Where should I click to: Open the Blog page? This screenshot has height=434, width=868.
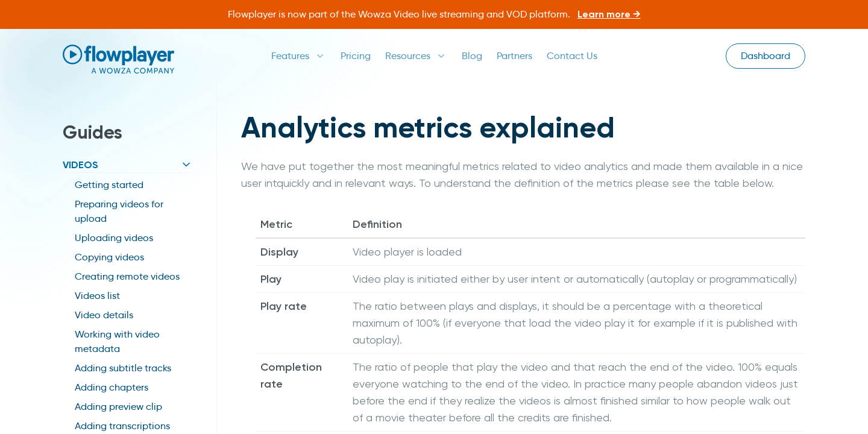(471, 56)
